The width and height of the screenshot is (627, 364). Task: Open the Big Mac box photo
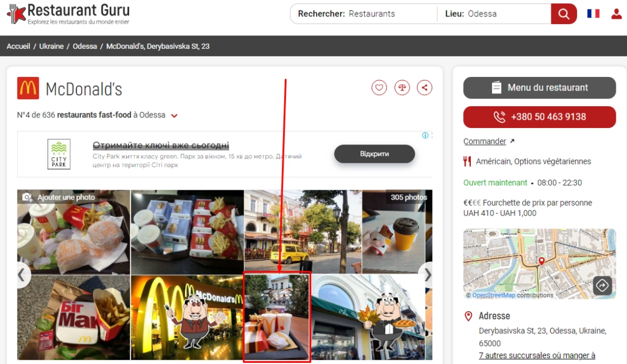(x=73, y=318)
